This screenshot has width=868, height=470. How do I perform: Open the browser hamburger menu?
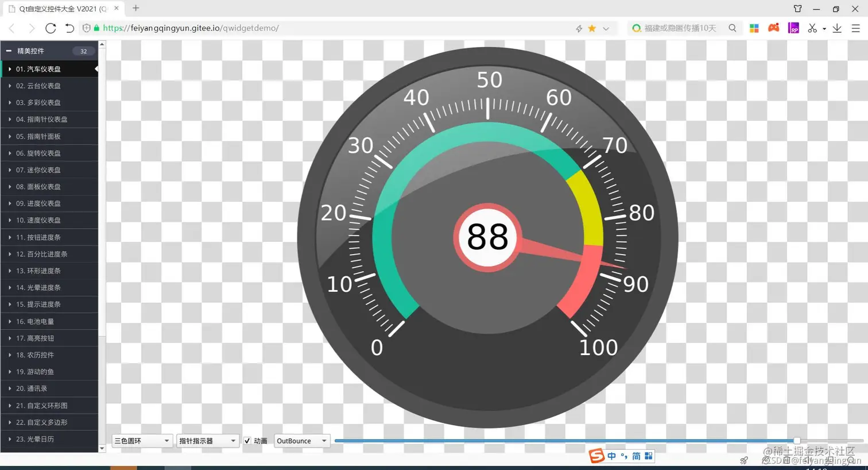point(855,28)
